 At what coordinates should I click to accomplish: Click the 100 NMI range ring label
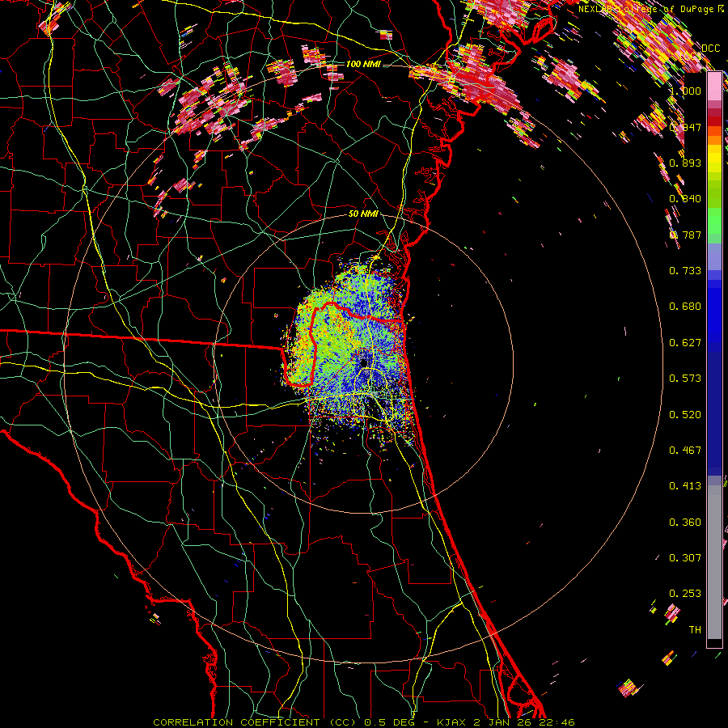pos(363,64)
